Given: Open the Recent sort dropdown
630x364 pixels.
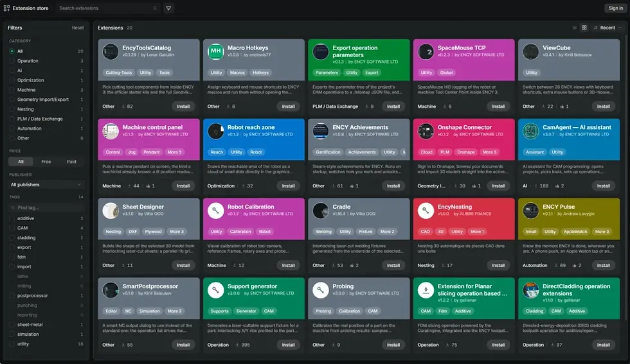Looking at the screenshot, I should click(607, 28).
